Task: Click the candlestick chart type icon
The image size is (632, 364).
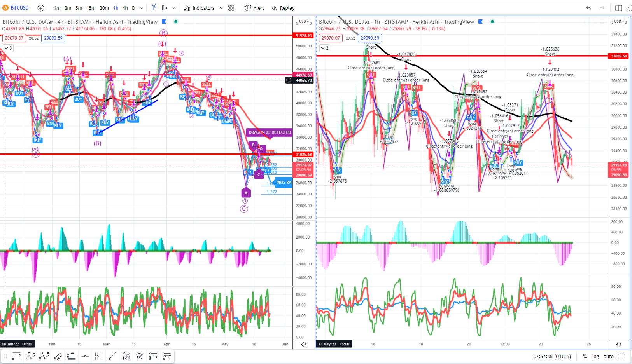Action: 165,8
